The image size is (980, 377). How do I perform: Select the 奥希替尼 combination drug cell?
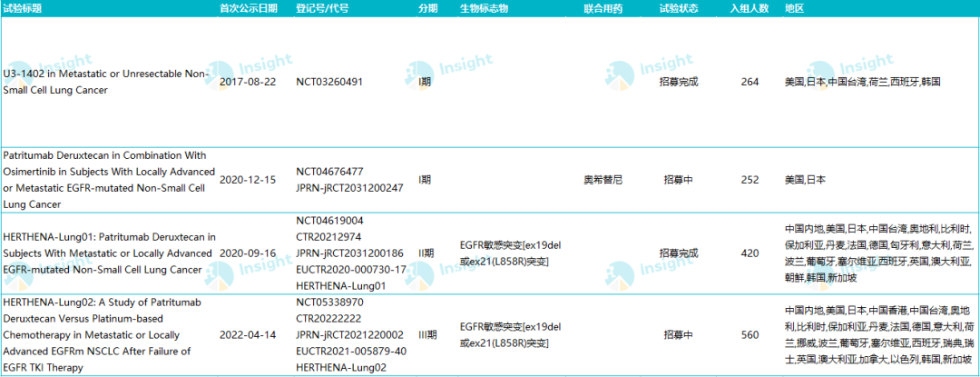coord(603,180)
